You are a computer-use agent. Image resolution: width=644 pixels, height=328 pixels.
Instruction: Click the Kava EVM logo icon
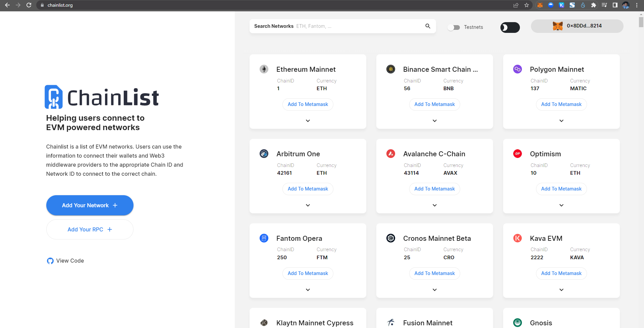(x=518, y=238)
